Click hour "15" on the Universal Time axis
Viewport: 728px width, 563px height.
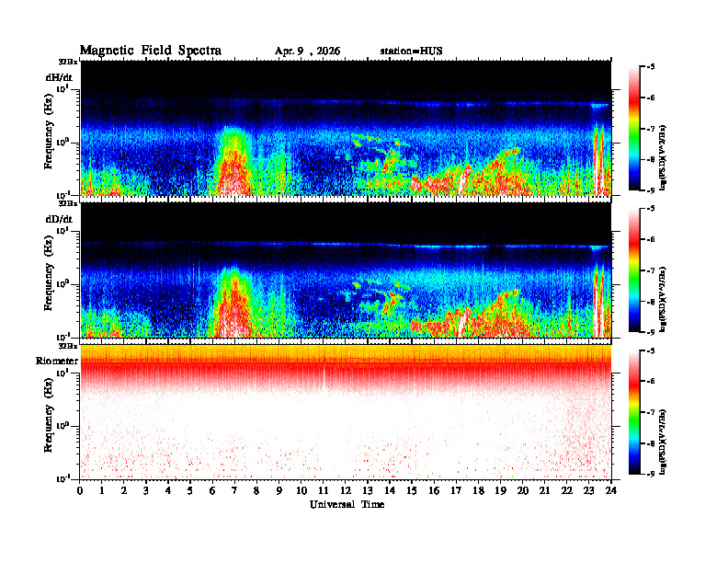coord(412,490)
